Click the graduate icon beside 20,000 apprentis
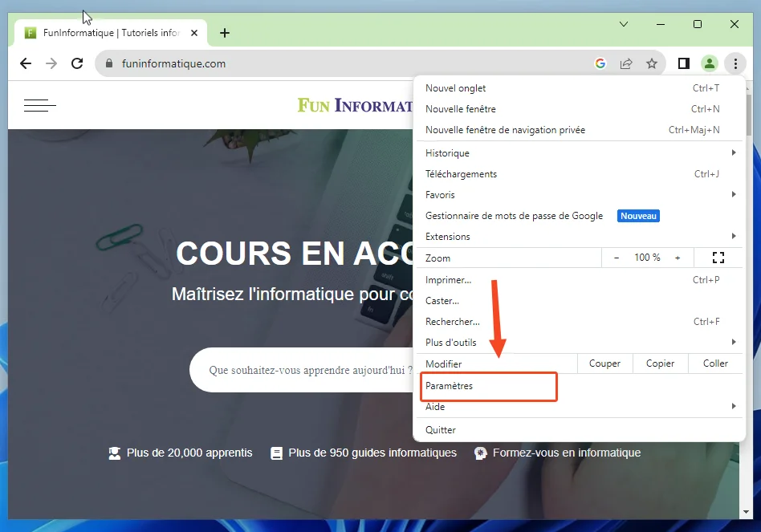761x532 pixels. [115, 453]
